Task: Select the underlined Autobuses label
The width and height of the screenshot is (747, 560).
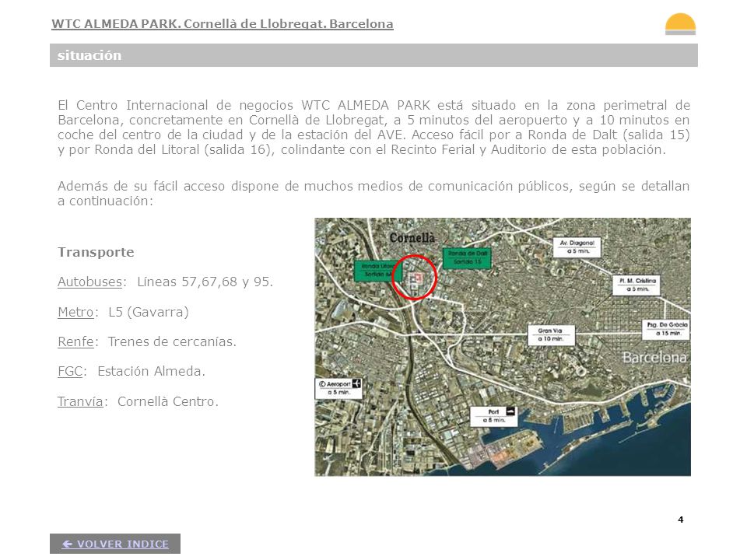Action: (x=89, y=282)
